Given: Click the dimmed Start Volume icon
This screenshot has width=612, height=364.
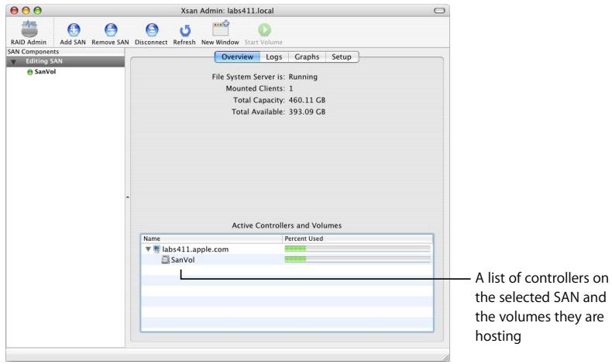Looking at the screenshot, I should point(264,29).
